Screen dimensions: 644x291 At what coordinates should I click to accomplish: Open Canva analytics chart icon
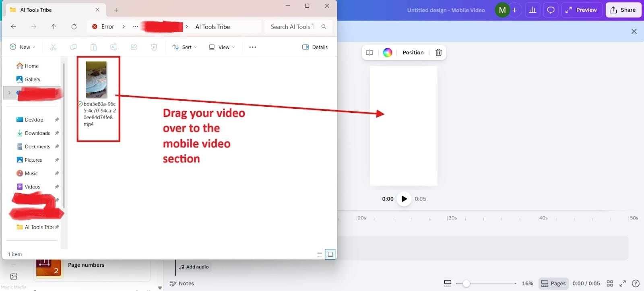pyautogui.click(x=533, y=10)
